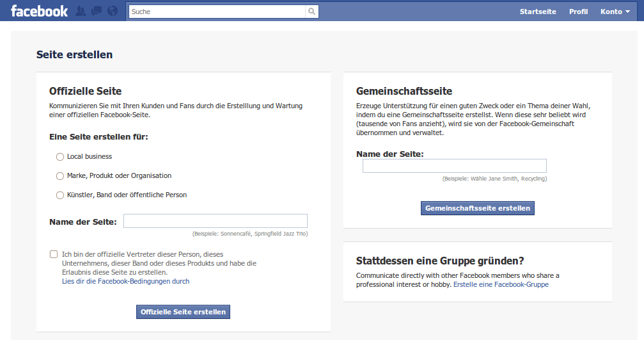The image size is (644, 340).
Task: Click the Gemeinschaftsseite heading
Action: 404,91
